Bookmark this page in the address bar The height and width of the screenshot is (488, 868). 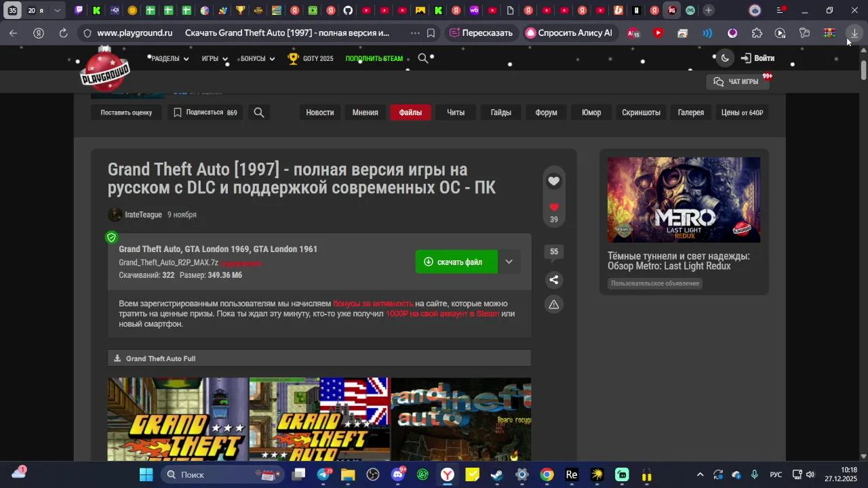[431, 33]
